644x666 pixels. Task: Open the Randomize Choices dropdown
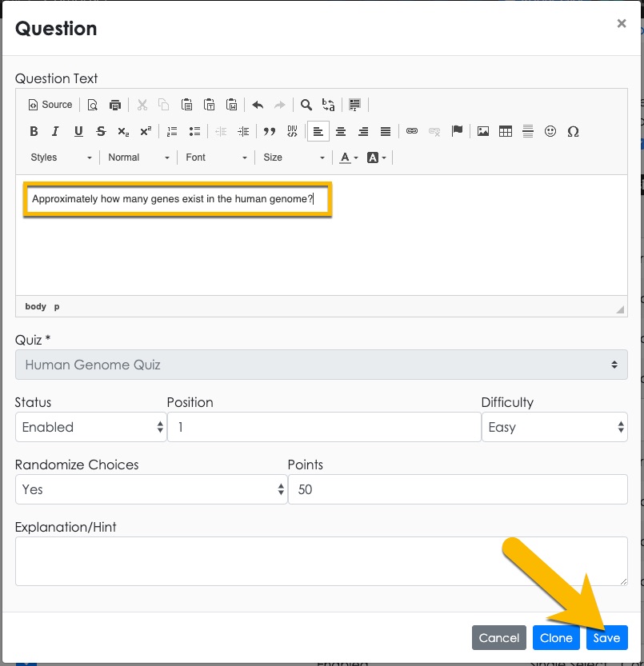(151, 489)
